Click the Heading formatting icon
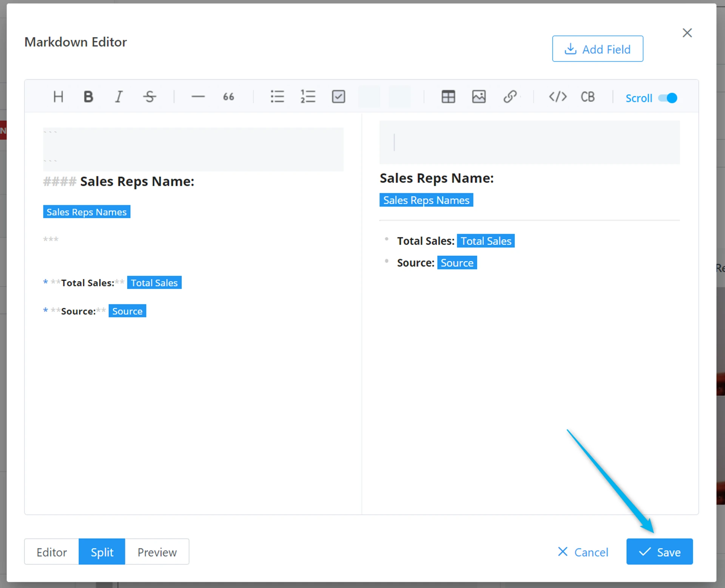The image size is (725, 588). (x=58, y=97)
